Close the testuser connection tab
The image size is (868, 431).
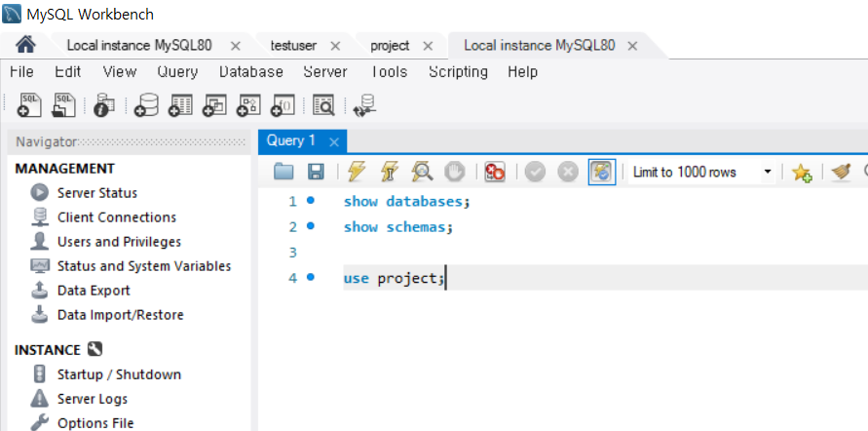click(x=335, y=46)
